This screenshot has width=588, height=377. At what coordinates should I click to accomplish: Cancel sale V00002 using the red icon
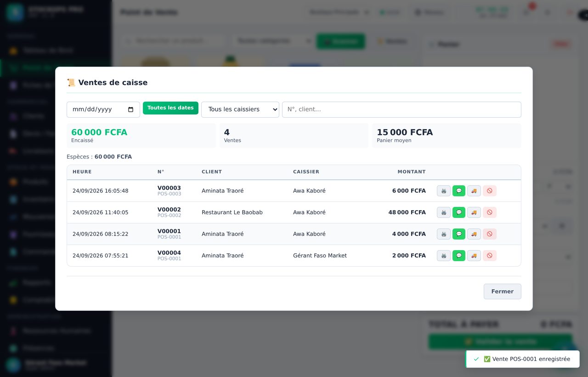tap(490, 212)
